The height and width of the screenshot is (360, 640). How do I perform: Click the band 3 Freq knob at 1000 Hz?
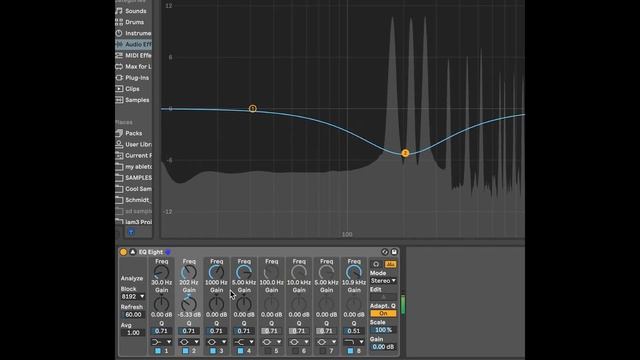point(216,272)
